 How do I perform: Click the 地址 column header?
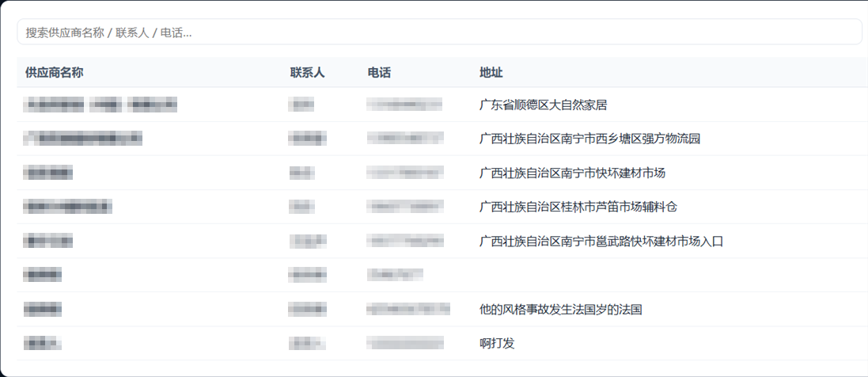(491, 73)
